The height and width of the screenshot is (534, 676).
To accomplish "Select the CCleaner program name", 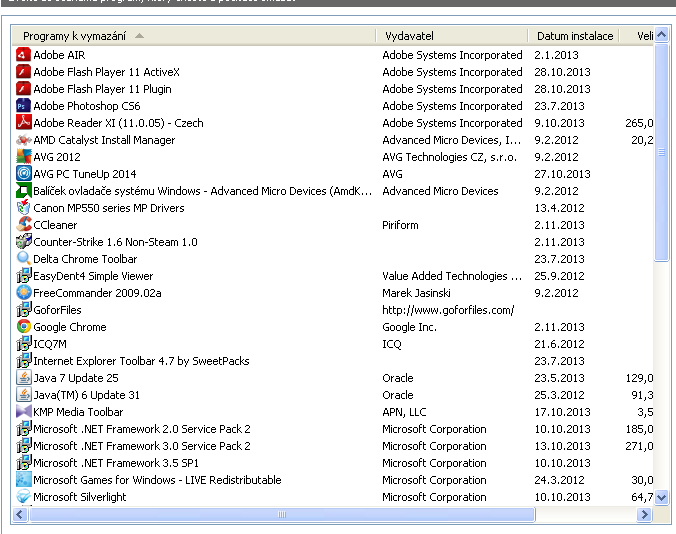I will tap(55, 225).
